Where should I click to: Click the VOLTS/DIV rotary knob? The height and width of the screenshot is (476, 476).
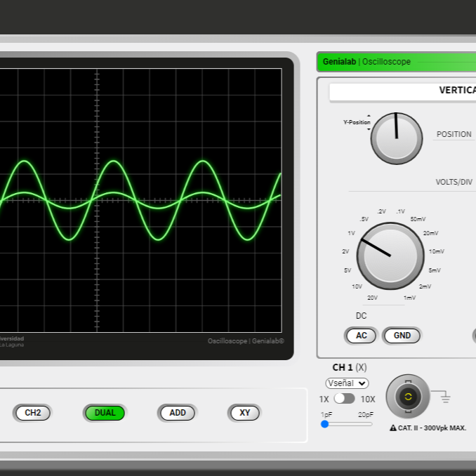click(390, 256)
